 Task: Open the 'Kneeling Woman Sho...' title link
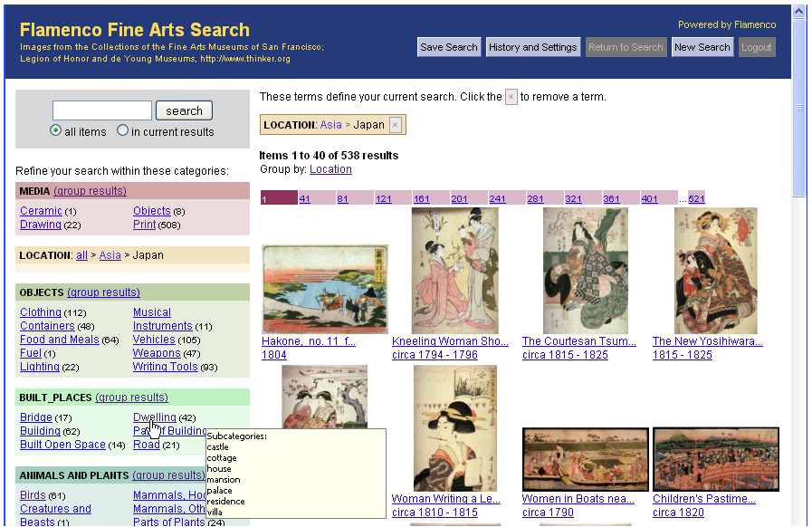click(x=450, y=341)
